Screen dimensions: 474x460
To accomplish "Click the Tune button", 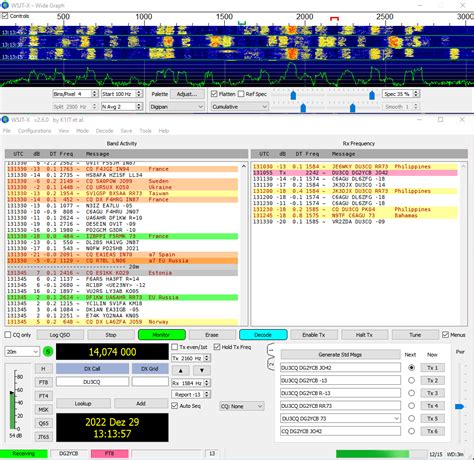I will click(415, 335).
